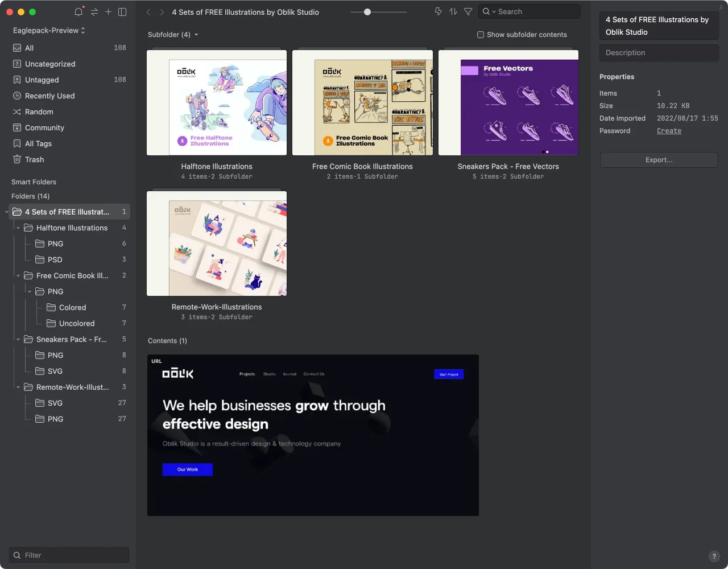Click the Uncolored folder icon

point(51,323)
